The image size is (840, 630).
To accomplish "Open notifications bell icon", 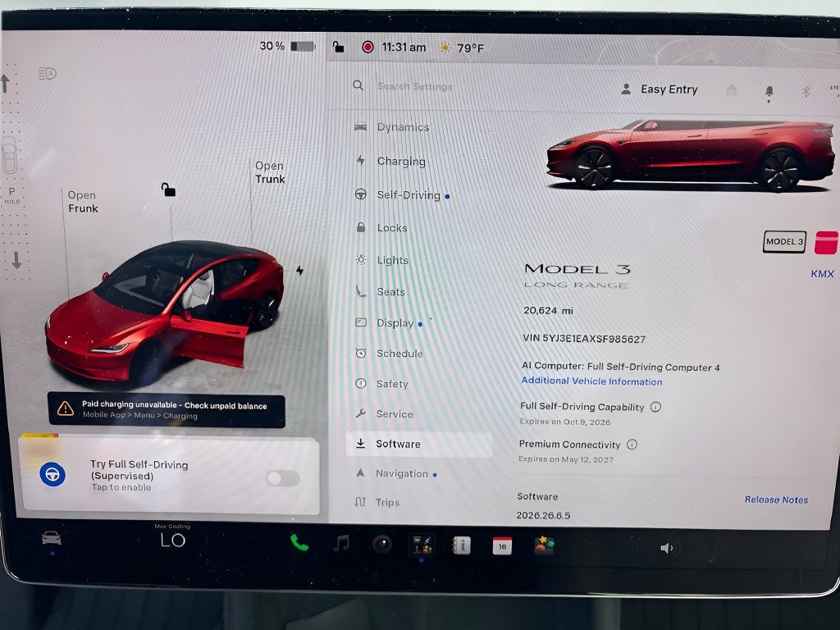I will pos(769,92).
